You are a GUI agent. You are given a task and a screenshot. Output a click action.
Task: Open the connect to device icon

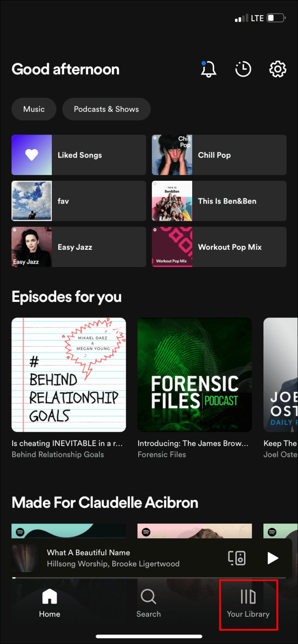[237, 558]
